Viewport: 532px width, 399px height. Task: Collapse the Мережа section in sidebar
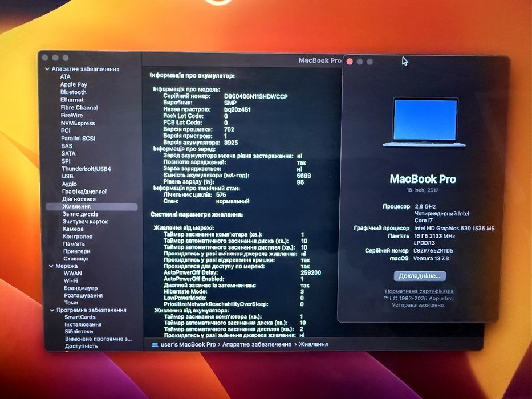click(51, 266)
